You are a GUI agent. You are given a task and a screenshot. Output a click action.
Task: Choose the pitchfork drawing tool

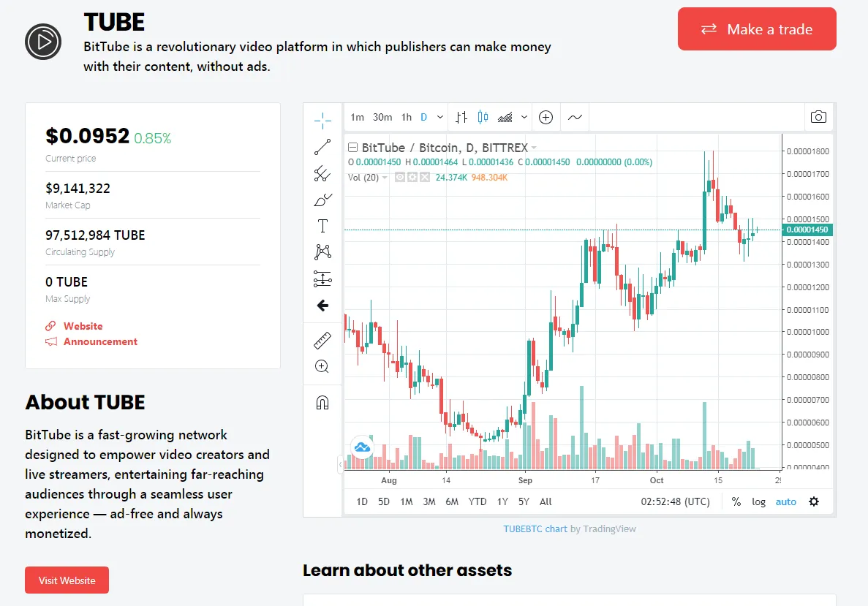(322, 174)
